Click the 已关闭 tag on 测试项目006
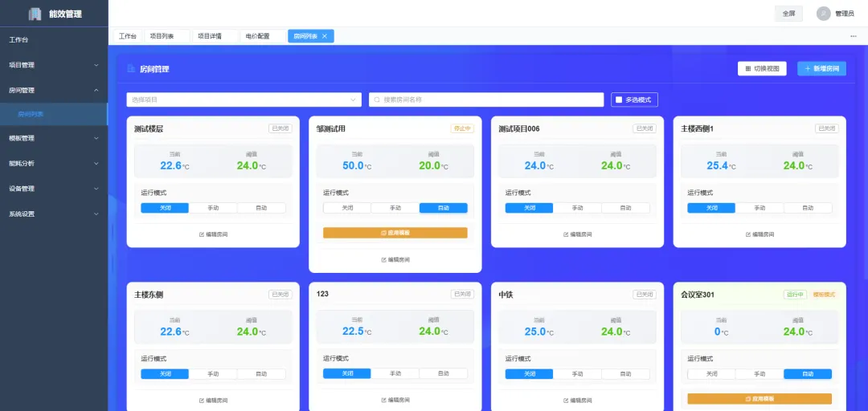868x411 pixels. [645, 128]
